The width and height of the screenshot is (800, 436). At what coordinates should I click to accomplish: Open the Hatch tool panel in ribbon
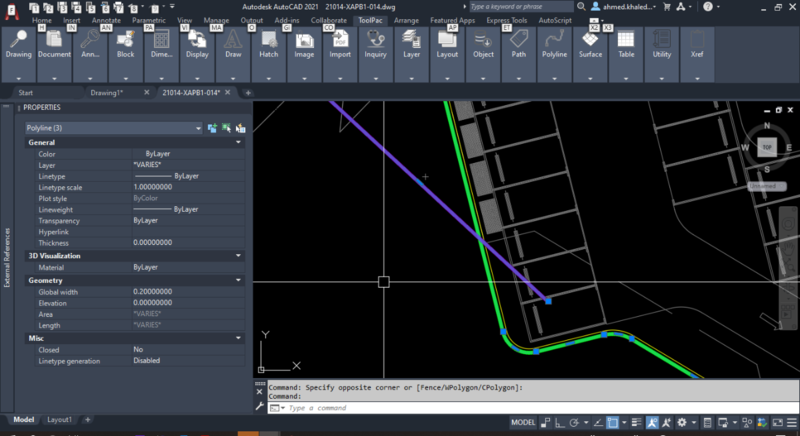(x=268, y=46)
